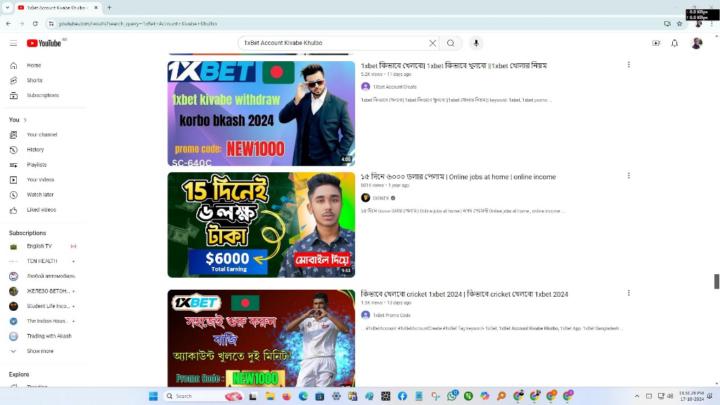Viewport: 720px width, 405px height.
Task: Show hidden system tray icons chevron
Action: [637, 396]
